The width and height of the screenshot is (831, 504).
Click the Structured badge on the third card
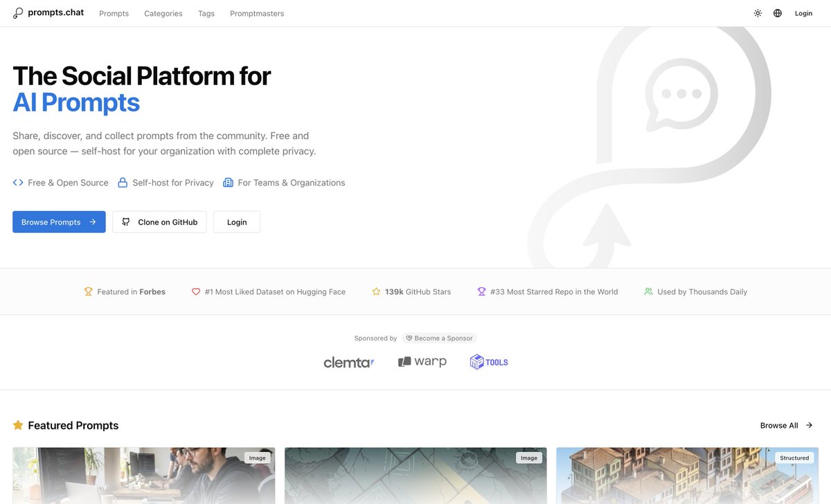[x=794, y=458]
